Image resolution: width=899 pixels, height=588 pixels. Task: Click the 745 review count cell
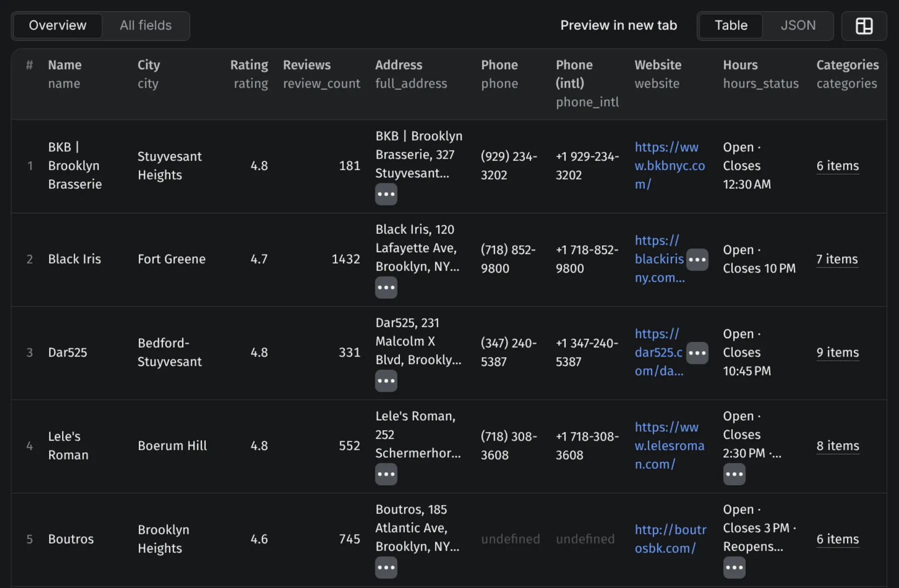click(x=350, y=539)
